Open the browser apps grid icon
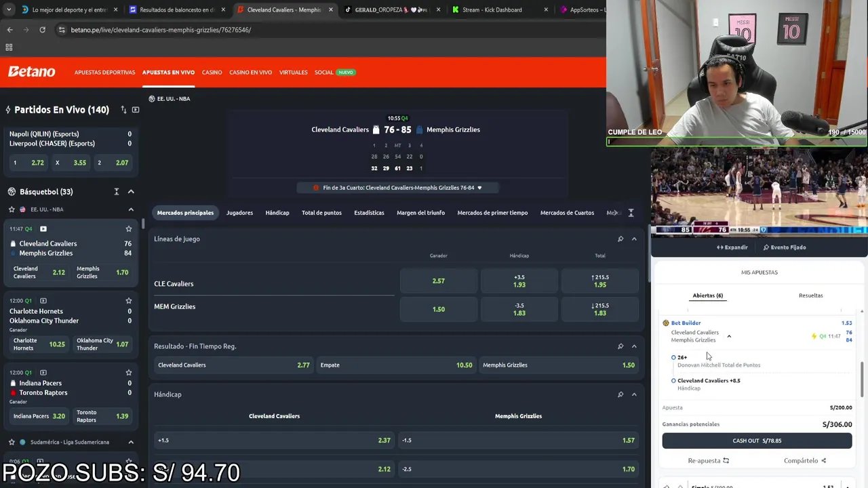Image resolution: width=868 pixels, height=488 pixels. coord(9,47)
